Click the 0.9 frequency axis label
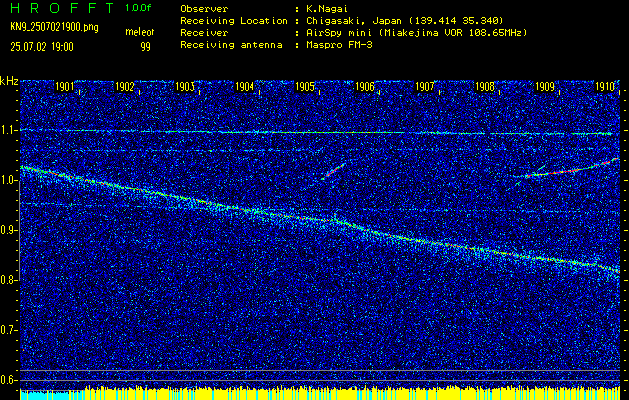The width and height of the screenshot is (629, 400). coord(8,230)
